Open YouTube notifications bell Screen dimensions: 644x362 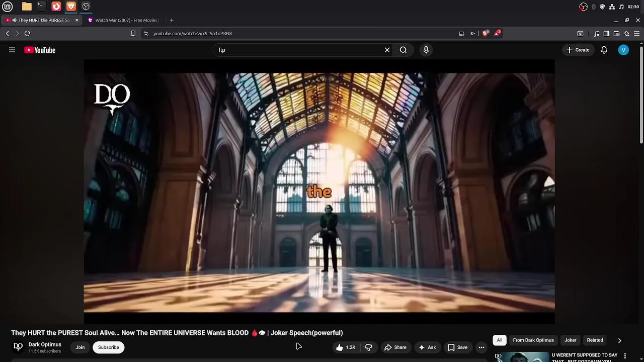[604, 50]
